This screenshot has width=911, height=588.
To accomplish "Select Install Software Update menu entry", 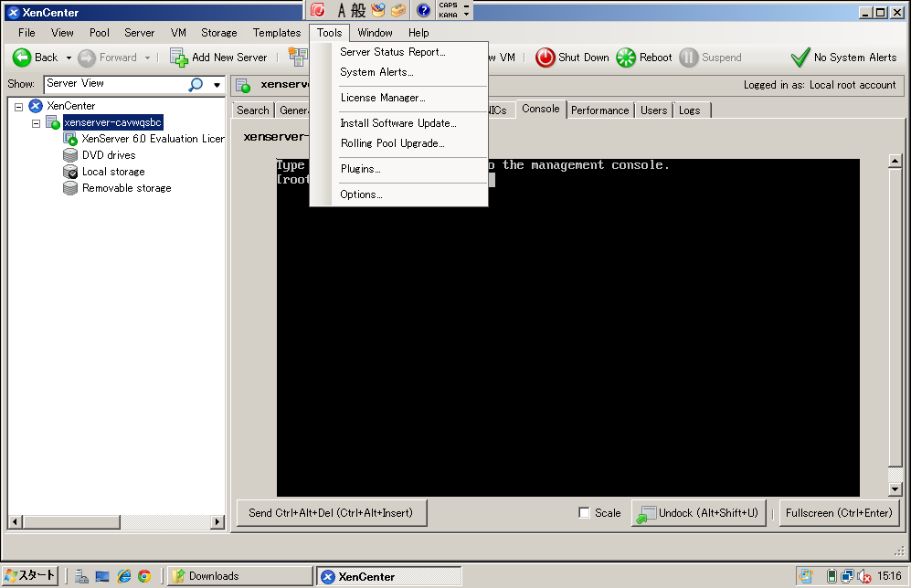I will tap(398, 123).
